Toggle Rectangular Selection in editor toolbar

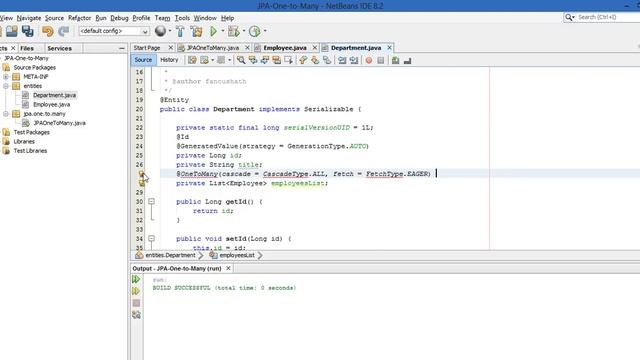[x=289, y=60]
